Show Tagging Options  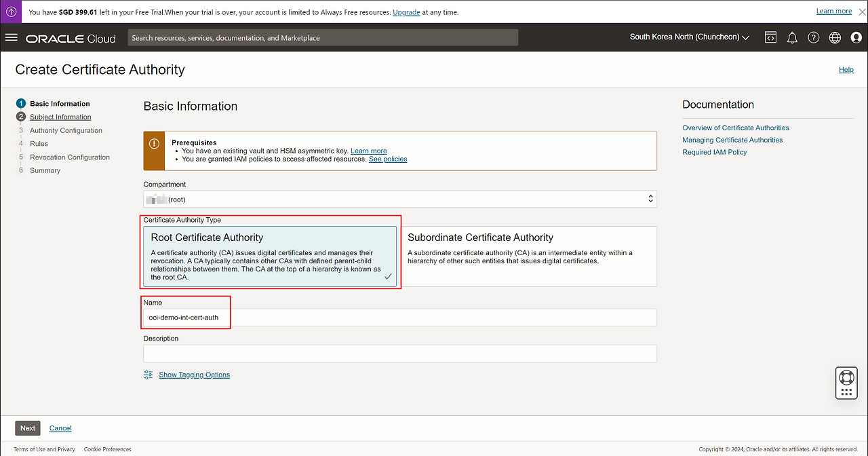194,375
